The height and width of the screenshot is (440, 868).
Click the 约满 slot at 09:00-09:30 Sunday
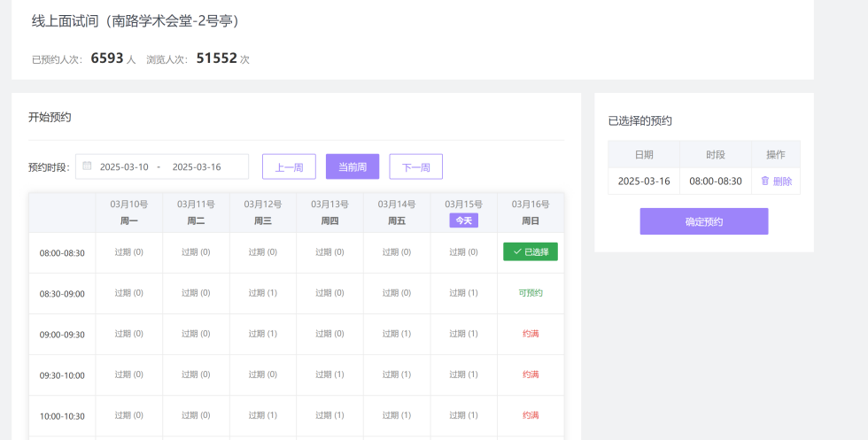530,334
